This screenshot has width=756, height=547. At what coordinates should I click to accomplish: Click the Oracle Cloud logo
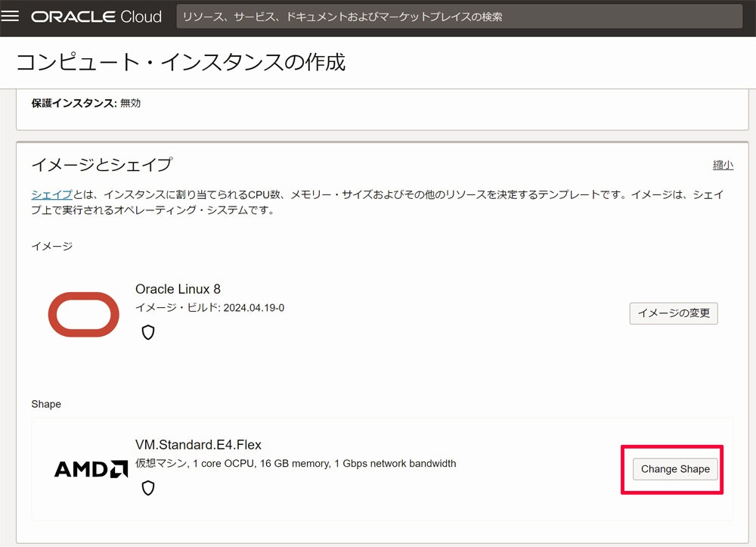[97, 17]
